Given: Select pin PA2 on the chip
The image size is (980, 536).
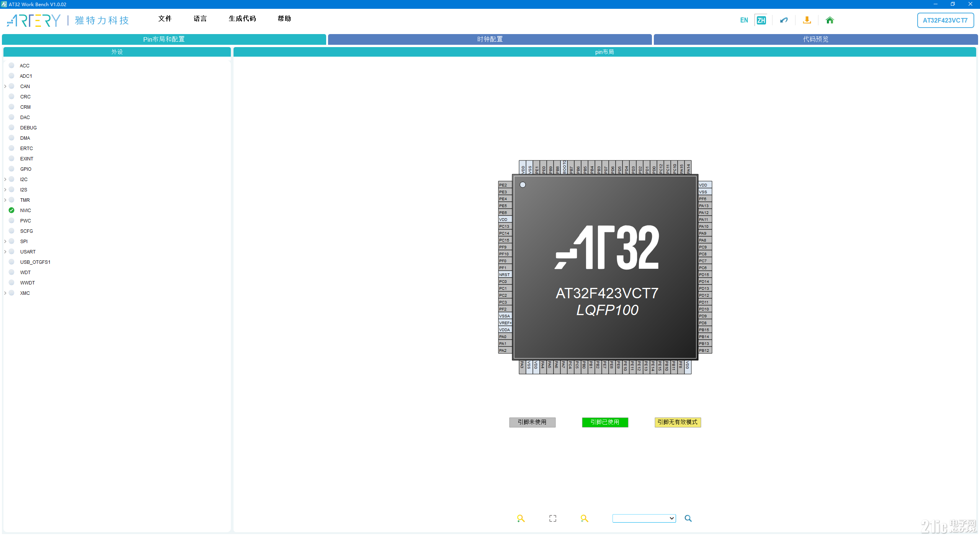Looking at the screenshot, I should coord(505,350).
